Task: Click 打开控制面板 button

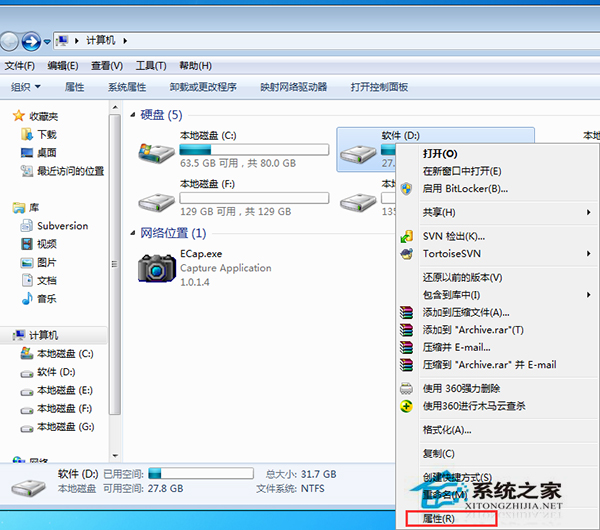Action: tap(379, 87)
